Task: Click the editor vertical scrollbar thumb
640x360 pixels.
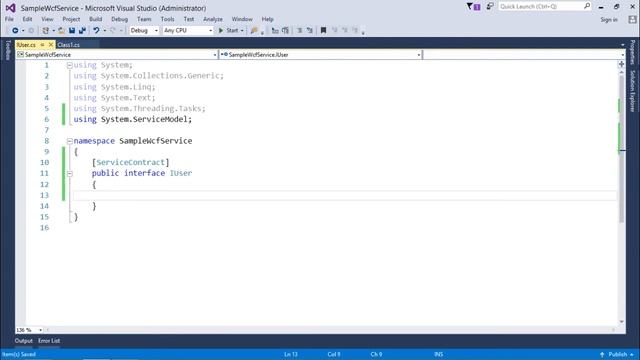Action: [621, 149]
